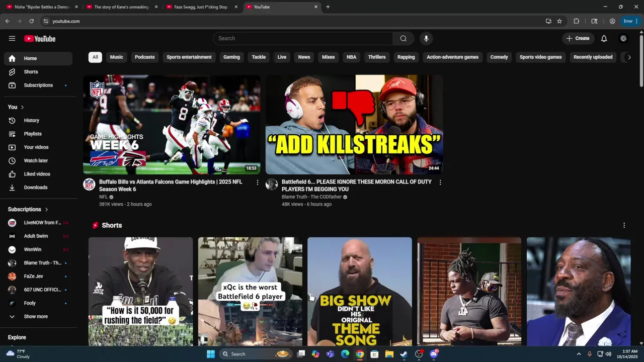Reload the page
This screenshot has height=362, width=644.
(x=31, y=21)
